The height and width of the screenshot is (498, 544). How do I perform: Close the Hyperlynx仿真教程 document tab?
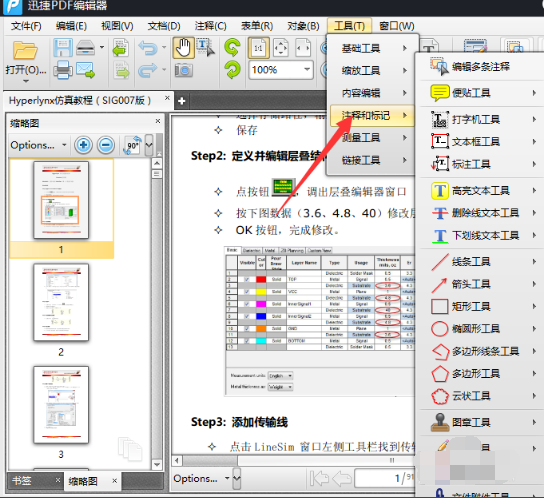167,98
